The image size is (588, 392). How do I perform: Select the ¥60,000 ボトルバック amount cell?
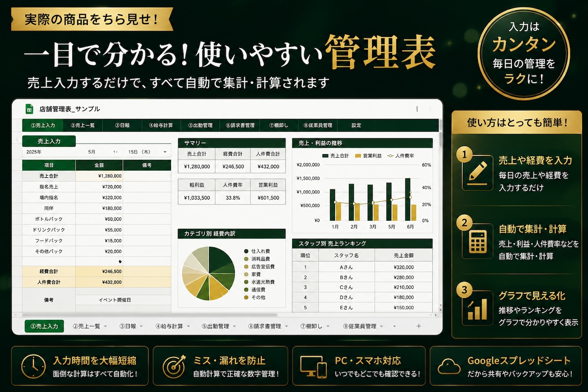coord(99,219)
